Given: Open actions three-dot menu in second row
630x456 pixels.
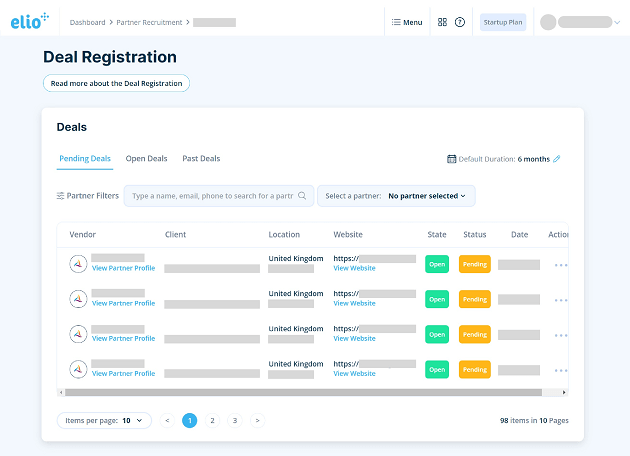Looking at the screenshot, I should click(561, 300).
